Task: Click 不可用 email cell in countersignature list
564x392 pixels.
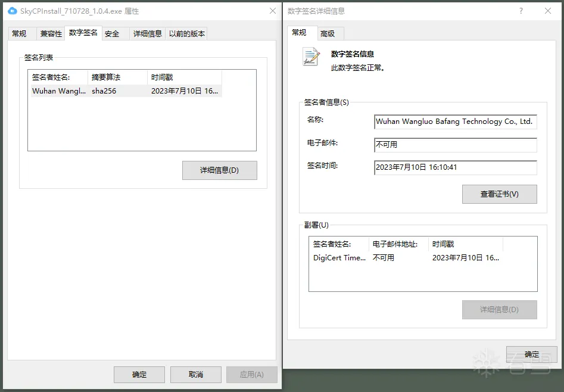Action: (384, 258)
